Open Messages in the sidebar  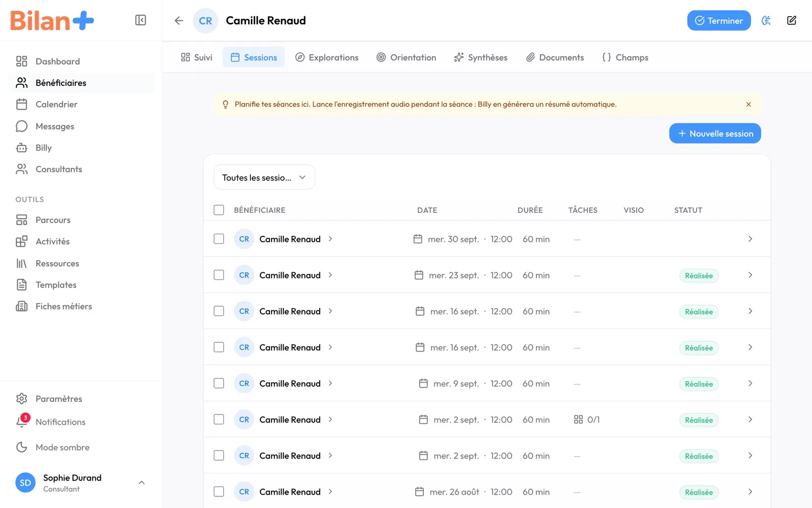point(81,126)
